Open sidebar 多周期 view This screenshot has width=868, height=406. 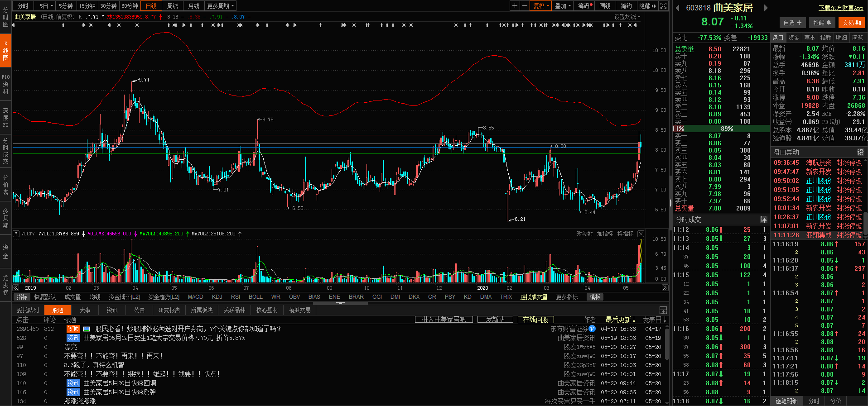5,218
